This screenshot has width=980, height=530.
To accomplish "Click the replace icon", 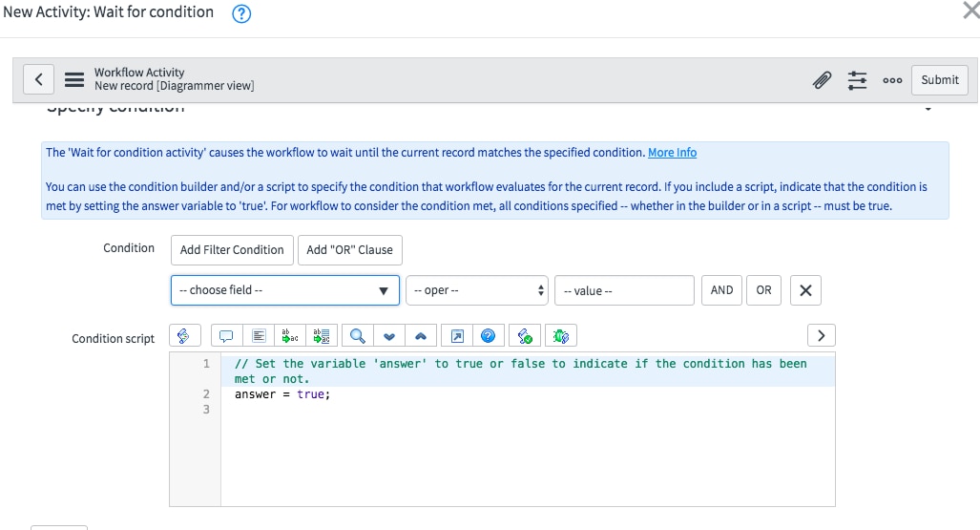I will point(290,336).
